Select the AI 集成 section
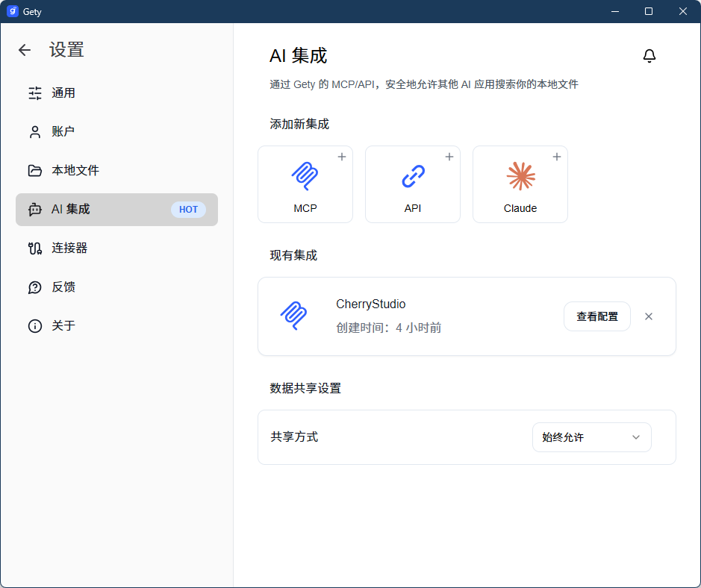This screenshot has height=588, width=701. pos(116,210)
